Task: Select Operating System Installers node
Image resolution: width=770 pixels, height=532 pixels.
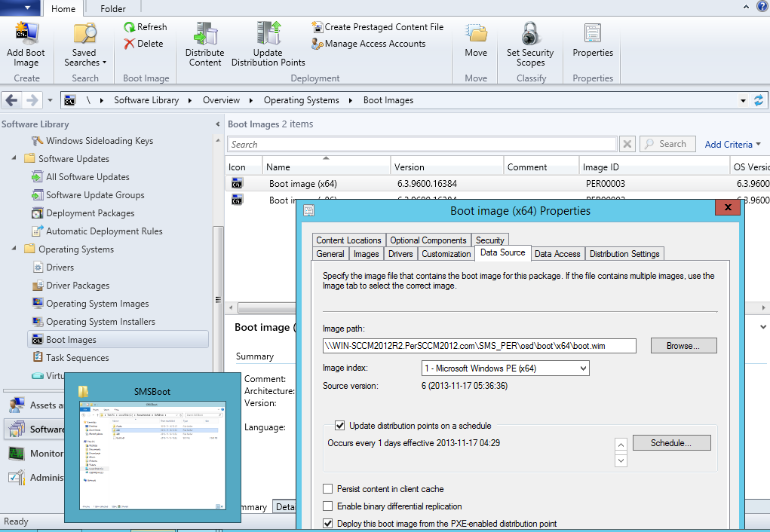Action: coord(94,322)
